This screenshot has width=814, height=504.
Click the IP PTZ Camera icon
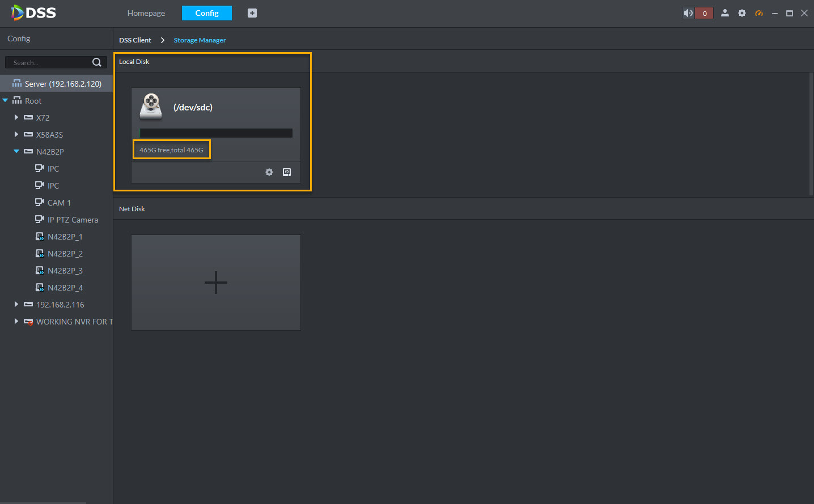click(39, 219)
